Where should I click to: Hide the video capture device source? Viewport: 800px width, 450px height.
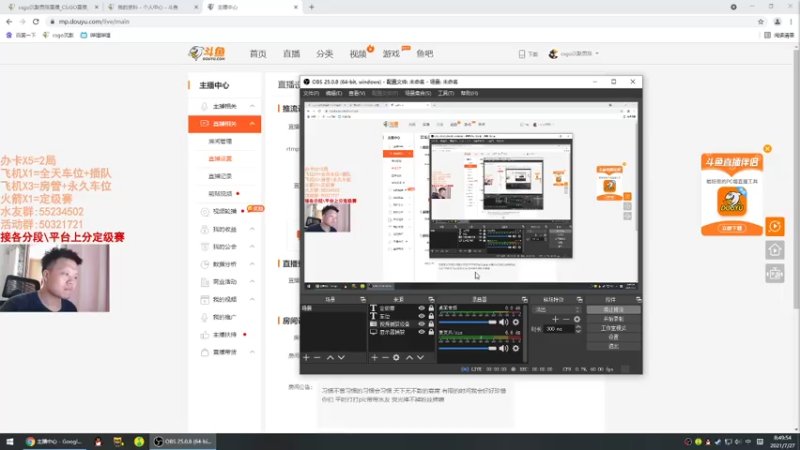click(421, 324)
